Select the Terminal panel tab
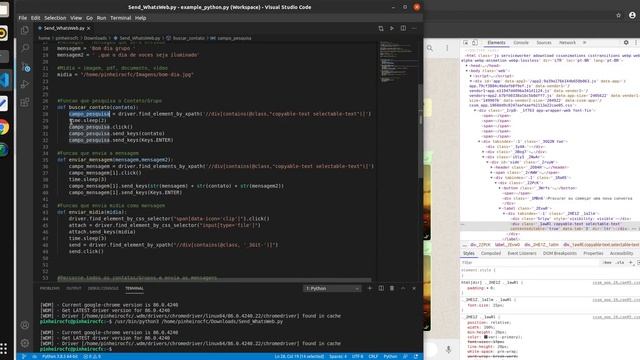Viewport: 640px width, 360px height. [134, 288]
